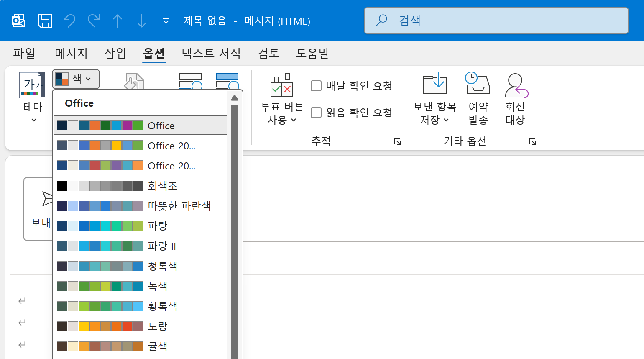Screen dimensions: 644x359
Task: Click 예약 발송 delay delivery icon
Action: click(x=478, y=83)
